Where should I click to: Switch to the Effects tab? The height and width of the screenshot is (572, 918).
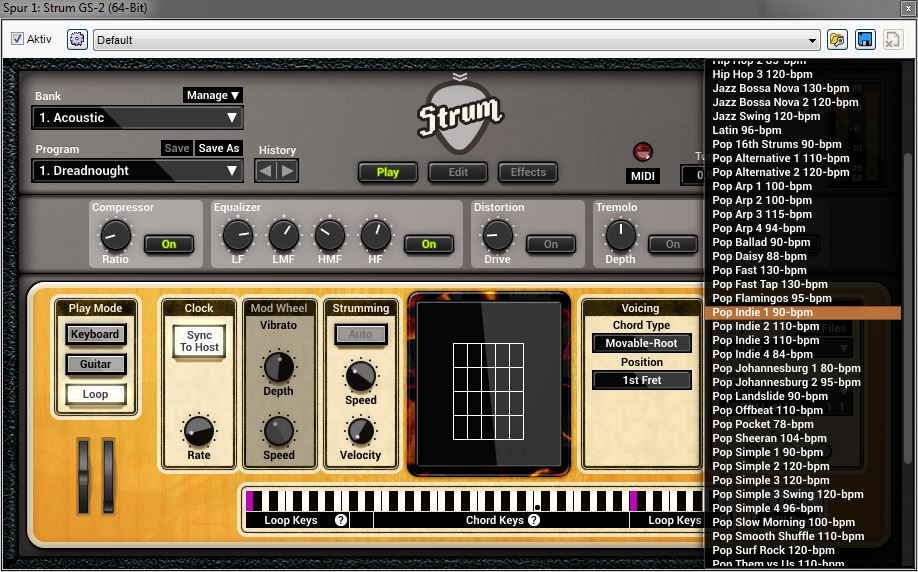click(x=527, y=172)
